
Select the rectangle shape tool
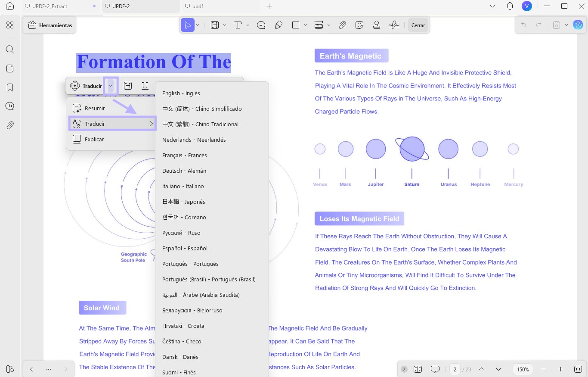[x=296, y=25]
